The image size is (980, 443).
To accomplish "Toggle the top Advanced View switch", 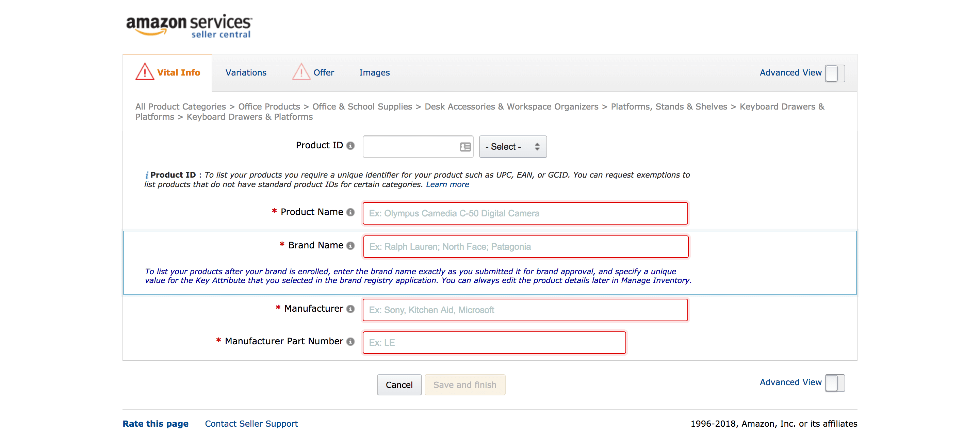I will coord(835,73).
